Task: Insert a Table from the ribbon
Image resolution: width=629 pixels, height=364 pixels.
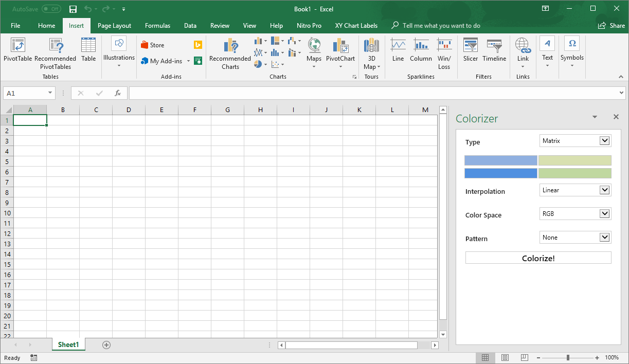Action: 88,46
